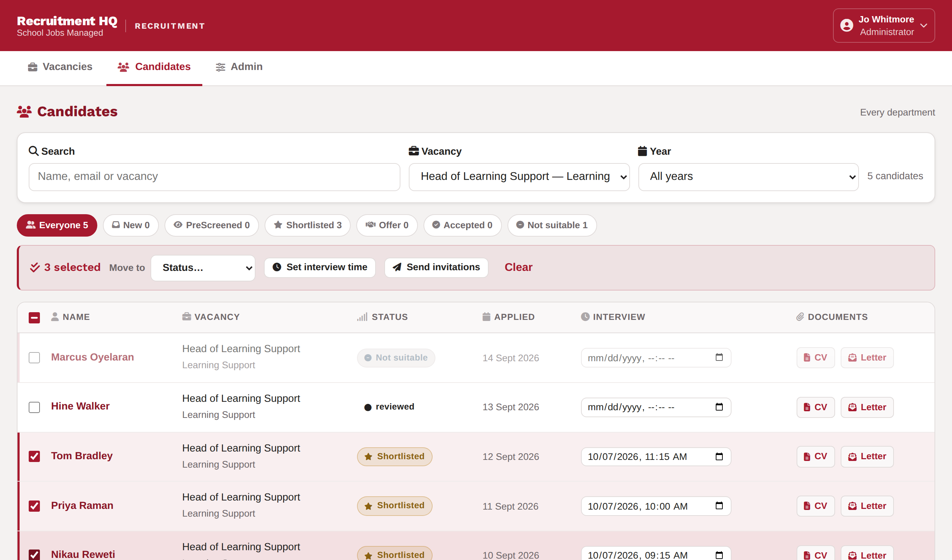The image size is (952, 560).
Task: Click Set interview time button
Action: tap(320, 267)
